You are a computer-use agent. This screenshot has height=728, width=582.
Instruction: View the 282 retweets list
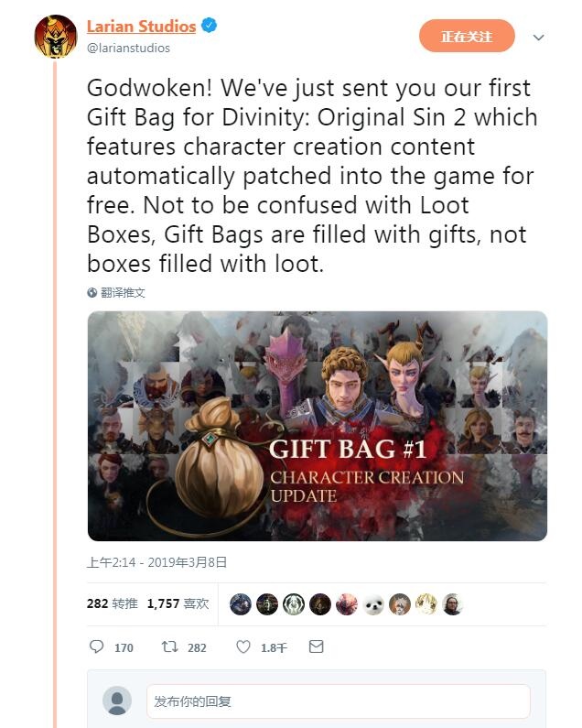pos(112,603)
